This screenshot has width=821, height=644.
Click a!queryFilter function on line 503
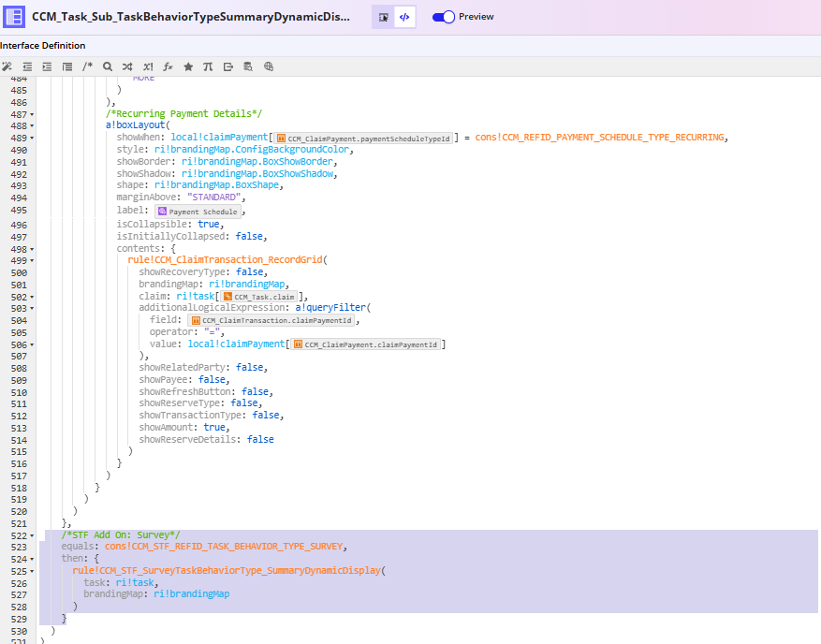point(330,307)
